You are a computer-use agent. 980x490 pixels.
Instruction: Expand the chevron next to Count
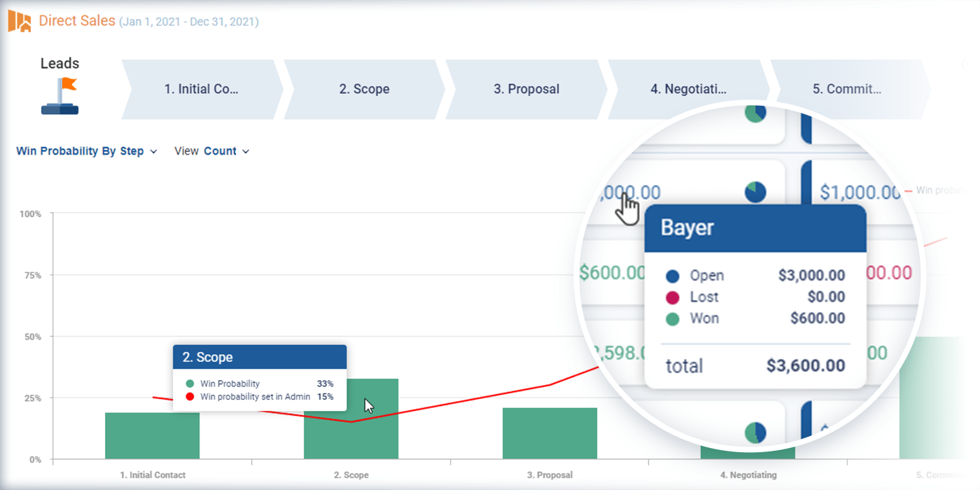(246, 151)
